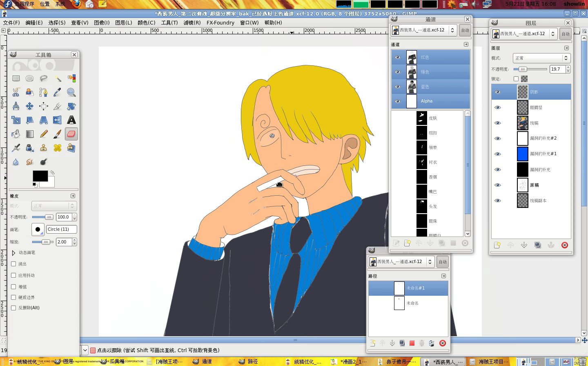Click the black foreground color swatch
The width and height of the screenshot is (588, 366).
(x=40, y=176)
